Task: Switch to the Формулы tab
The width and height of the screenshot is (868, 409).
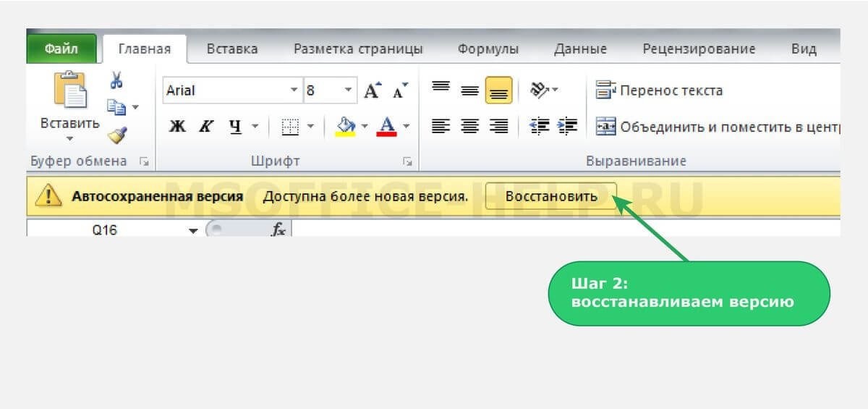Action: [488, 49]
